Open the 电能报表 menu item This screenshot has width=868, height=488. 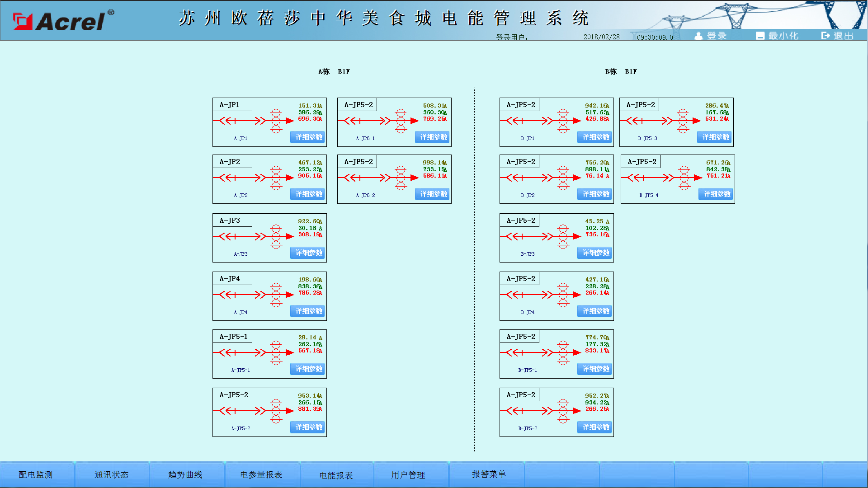click(336, 475)
